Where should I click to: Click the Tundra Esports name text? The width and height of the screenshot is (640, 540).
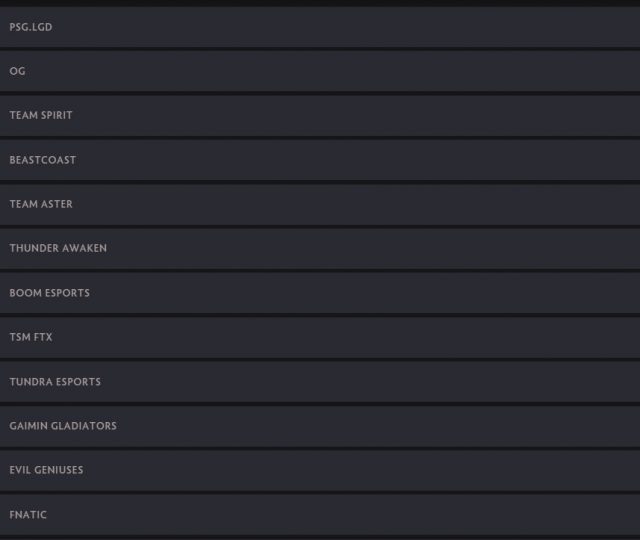[55, 382]
